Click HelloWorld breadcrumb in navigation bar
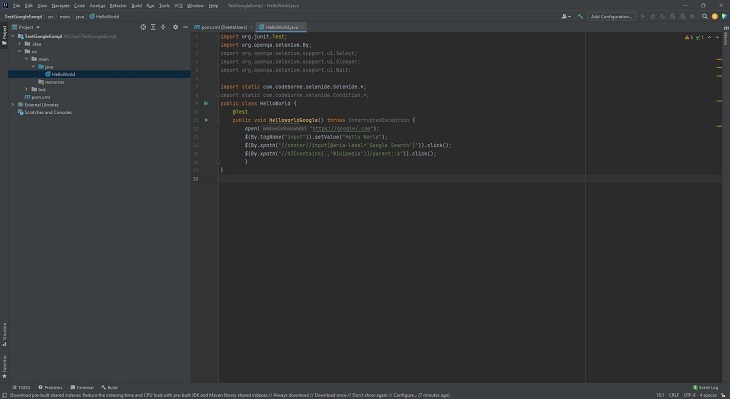This screenshot has width=730, height=399. 104,16
